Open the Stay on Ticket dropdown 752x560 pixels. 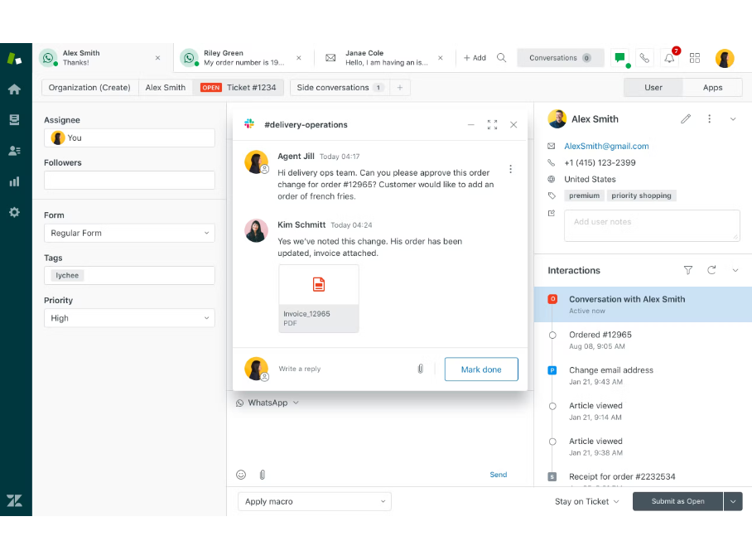(586, 501)
